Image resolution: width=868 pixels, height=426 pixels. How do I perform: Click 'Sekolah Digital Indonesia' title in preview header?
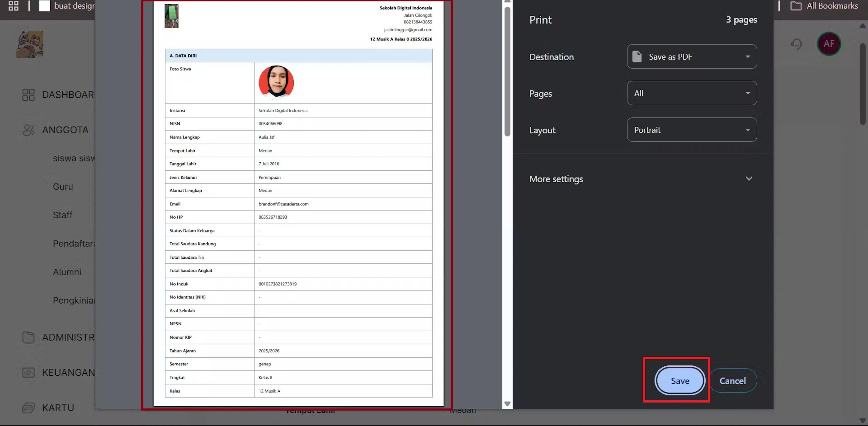click(x=406, y=8)
